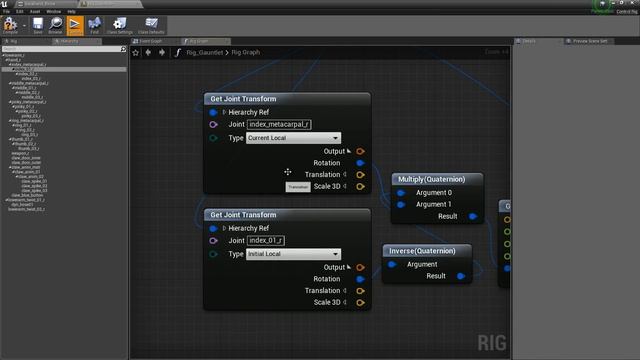Click Rig Graph breadcrumb entry
The height and width of the screenshot is (360, 640).
[245, 52]
